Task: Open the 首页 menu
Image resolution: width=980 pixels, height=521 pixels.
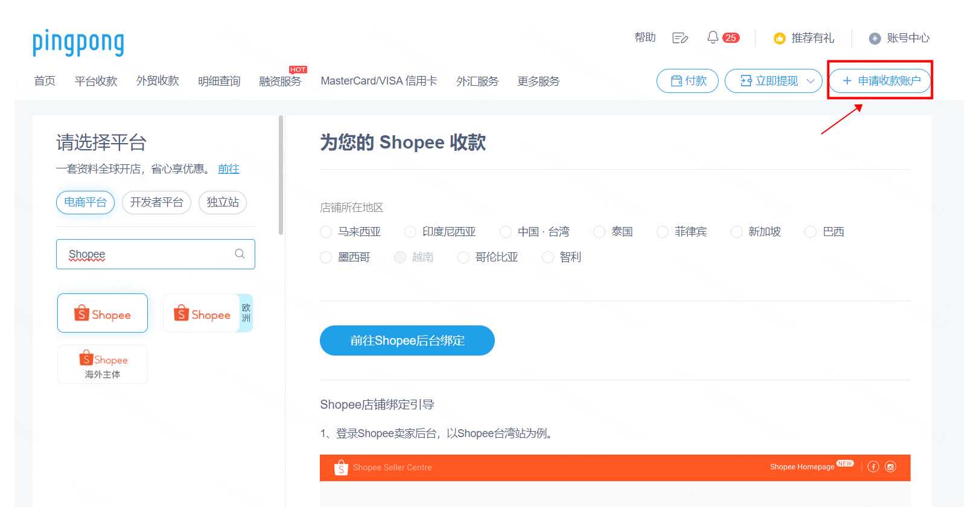Action: 45,81
